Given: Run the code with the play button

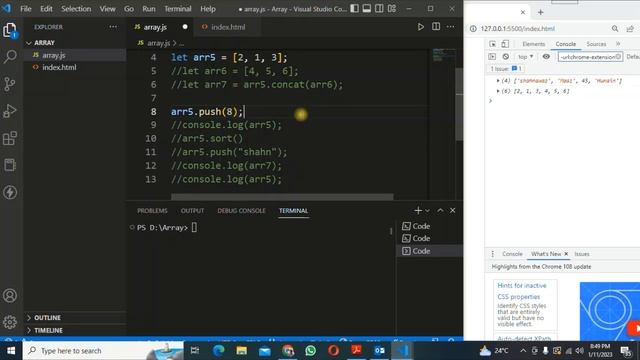Looking at the screenshot, I should click(420, 27).
